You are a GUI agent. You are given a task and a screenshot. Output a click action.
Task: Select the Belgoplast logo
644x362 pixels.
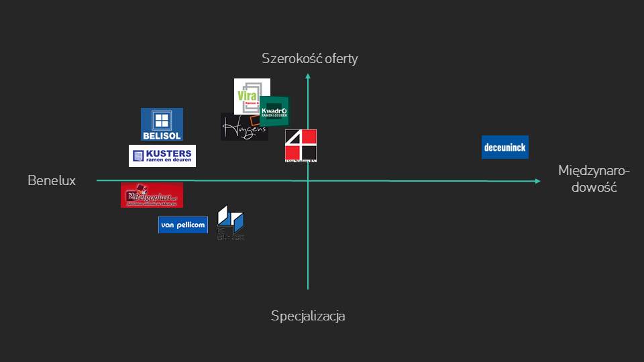click(x=152, y=195)
